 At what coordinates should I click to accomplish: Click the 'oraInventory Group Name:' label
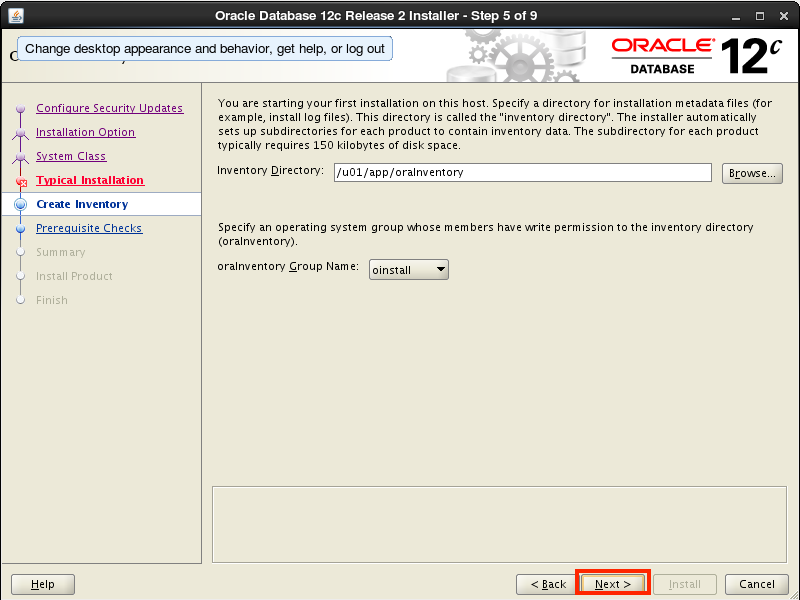click(288, 266)
